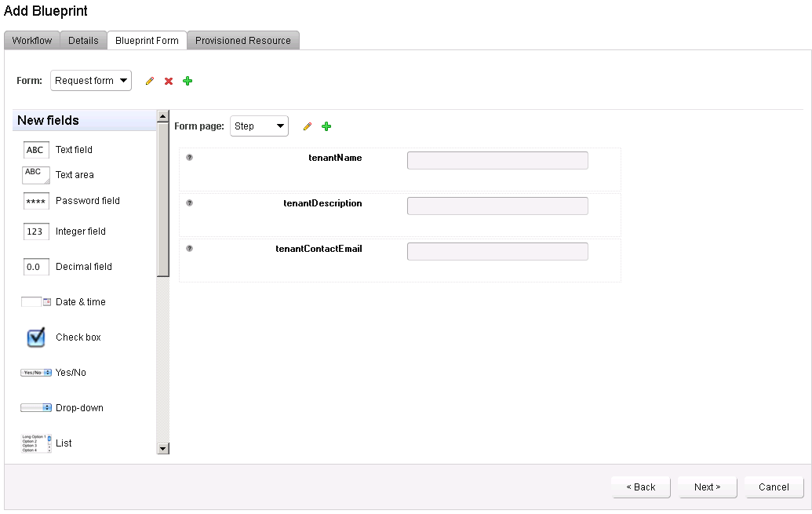Click the Drop-down label
Viewport: 812px width, 514px height.
pyautogui.click(x=79, y=408)
